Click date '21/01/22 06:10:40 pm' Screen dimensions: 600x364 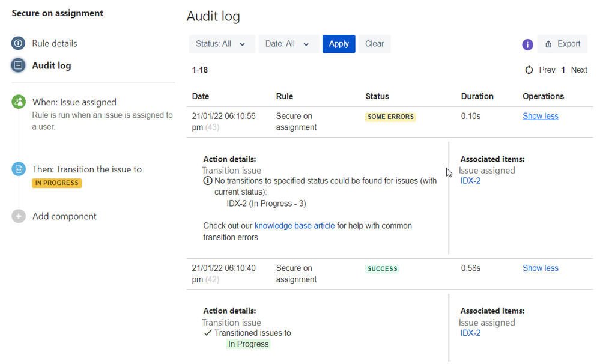tap(224, 274)
